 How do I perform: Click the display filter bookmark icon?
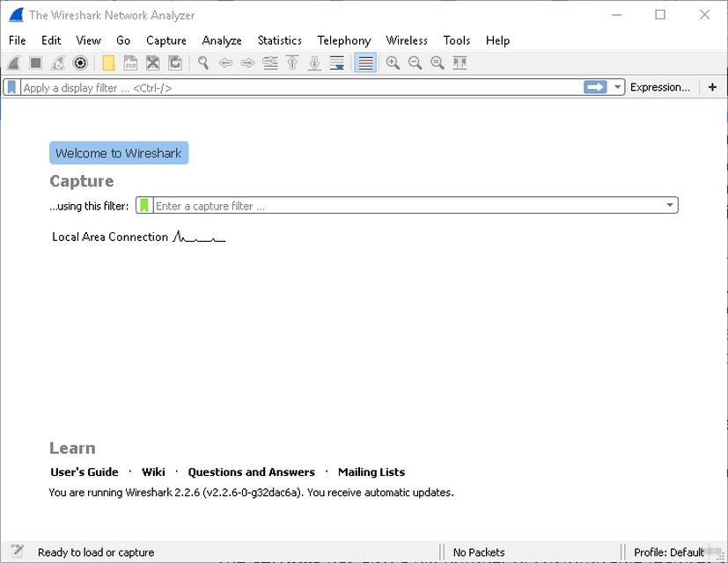click(x=11, y=87)
